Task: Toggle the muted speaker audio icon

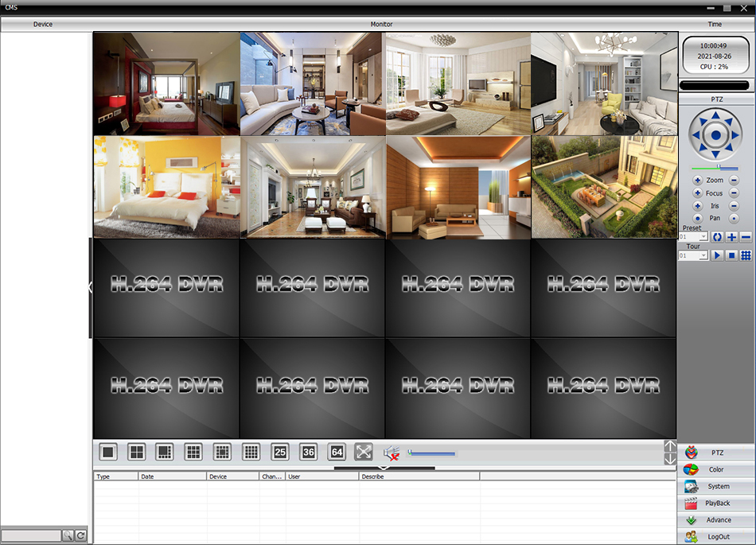Action: [x=391, y=453]
